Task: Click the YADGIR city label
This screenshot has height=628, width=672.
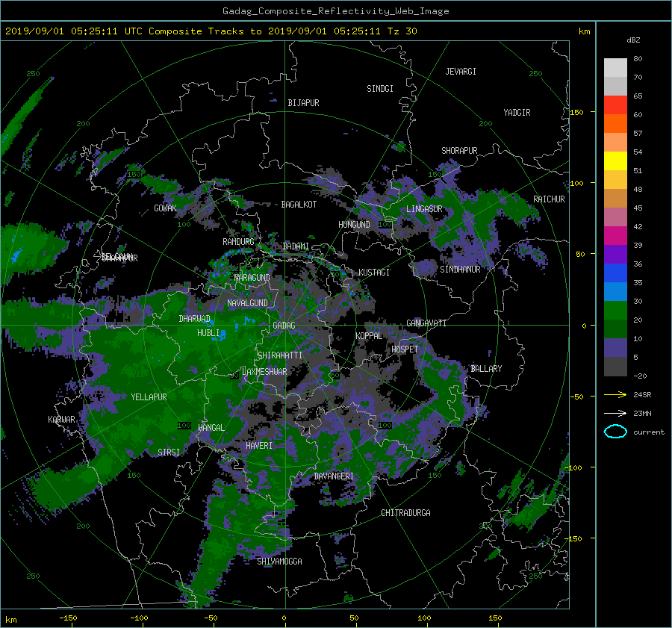Action: (x=517, y=113)
